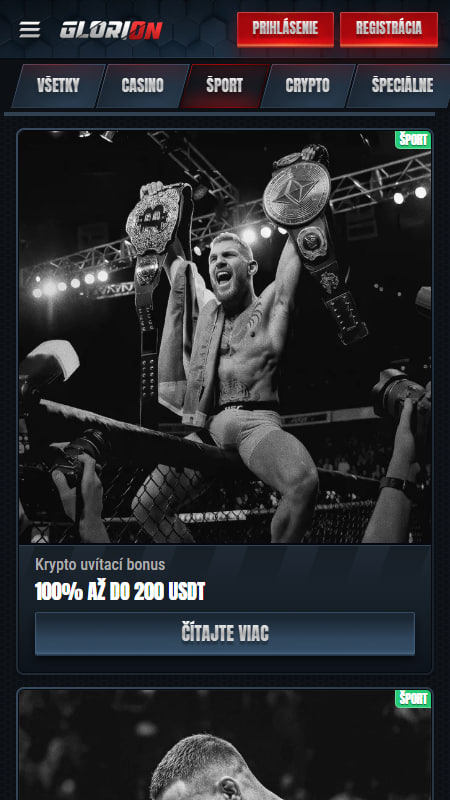The image size is (450, 800).
Task: Click the Prihlásenie login button
Action: click(285, 29)
